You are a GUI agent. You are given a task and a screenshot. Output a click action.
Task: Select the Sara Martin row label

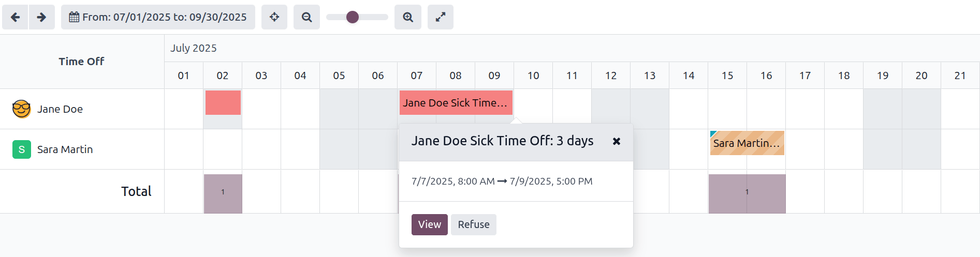pyautogui.click(x=65, y=149)
